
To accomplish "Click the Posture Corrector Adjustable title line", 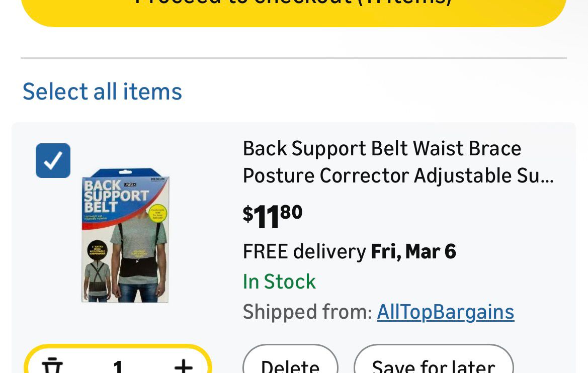I will coord(397,176).
